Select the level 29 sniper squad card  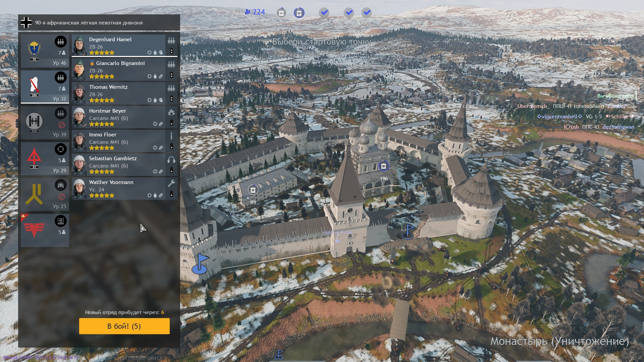point(45,159)
